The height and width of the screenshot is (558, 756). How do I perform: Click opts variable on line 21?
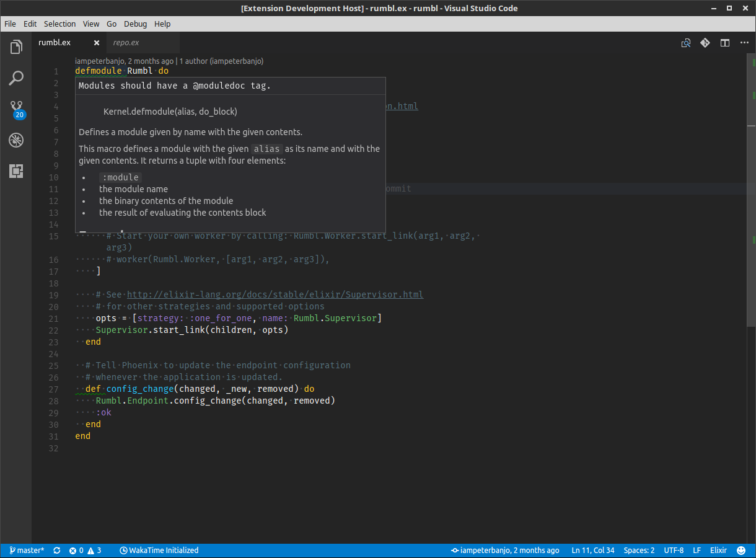[x=106, y=318]
